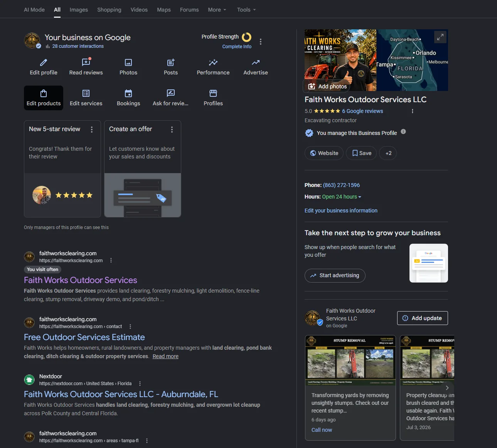Image resolution: width=497 pixels, height=448 pixels.
Task: Open the Photos manager icon
Action: (x=128, y=62)
